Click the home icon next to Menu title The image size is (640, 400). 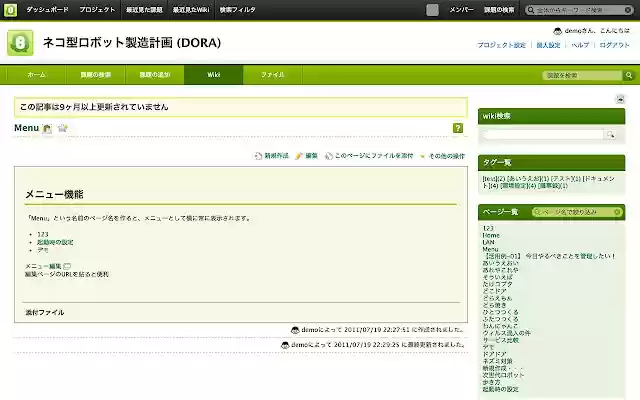[47, 128]
